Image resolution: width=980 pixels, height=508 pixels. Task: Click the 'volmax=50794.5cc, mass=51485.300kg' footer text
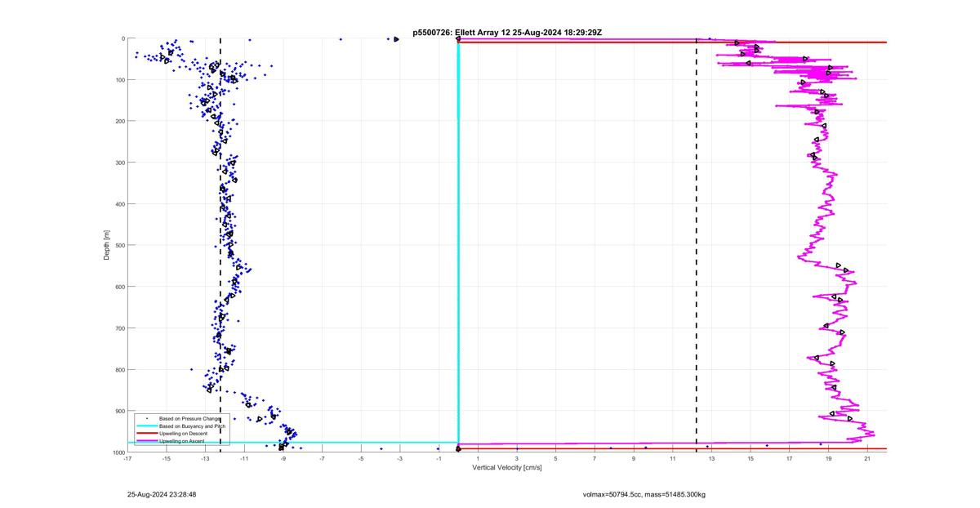tap(644, 494)
